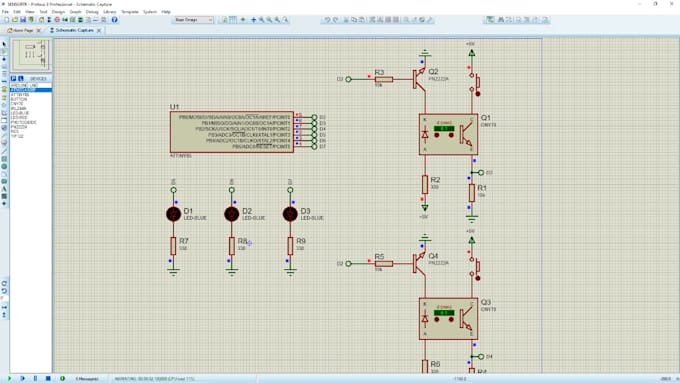
Task: Click the Step simulation button
Action: [23, 378]
